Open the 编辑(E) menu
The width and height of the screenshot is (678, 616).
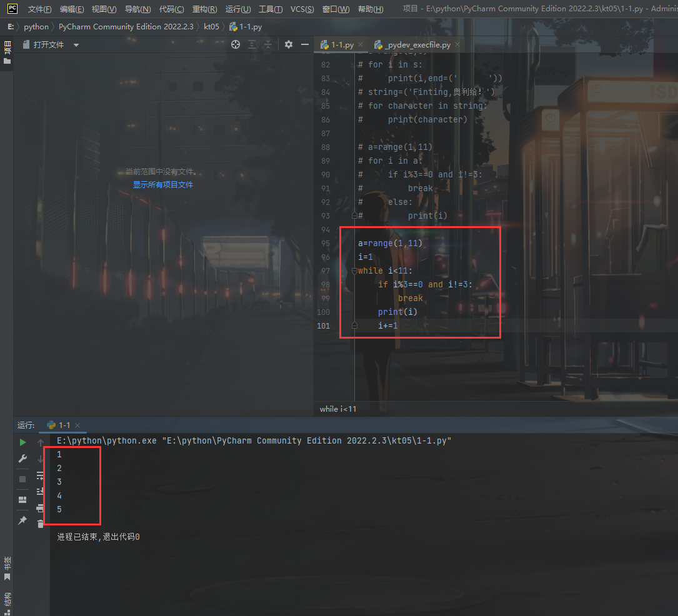coord(72,9)
